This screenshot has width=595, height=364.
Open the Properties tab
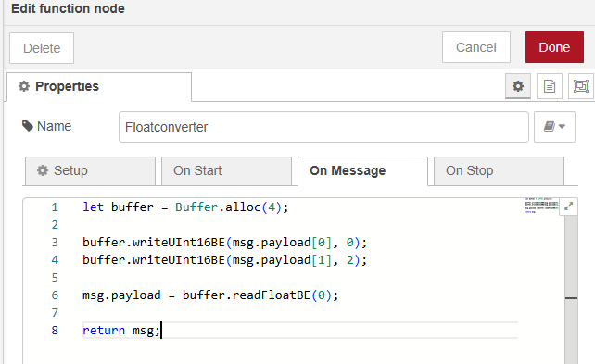[x=99, y=86]
